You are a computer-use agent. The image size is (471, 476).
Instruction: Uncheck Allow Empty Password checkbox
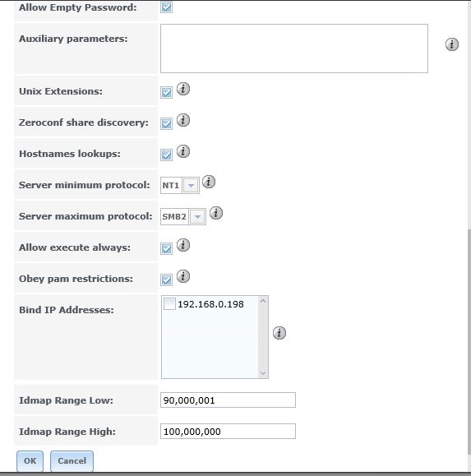click(166, 7)
